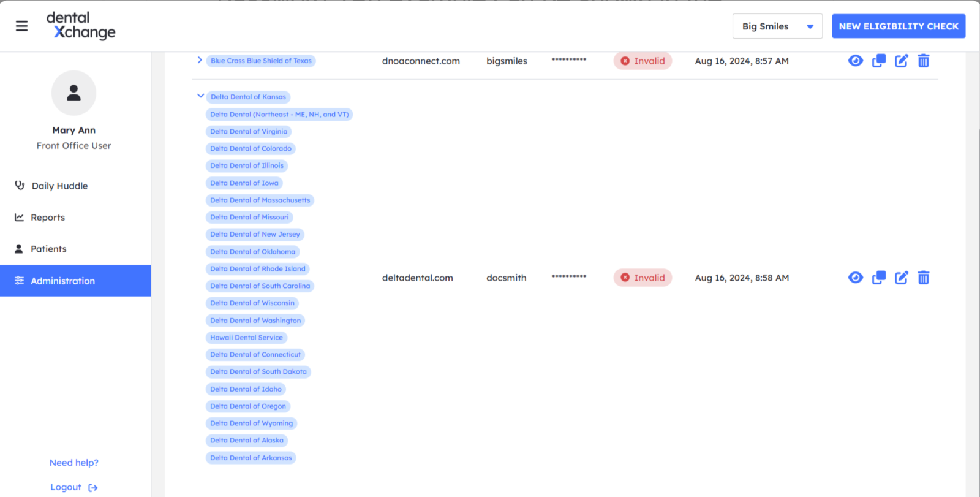980x497 pixels.
Task: Click the Delta Dental of Wyoming tag
Action: tap(252, 423)
